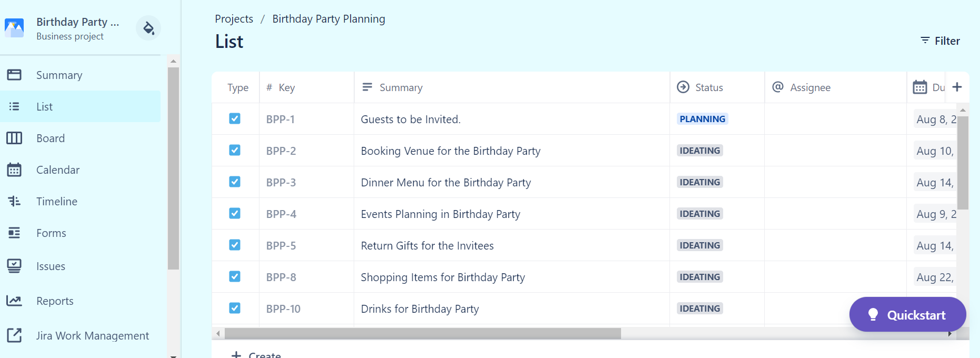Click summary 'Return Gifts for the Invitees'

click(x=427, y=246)
